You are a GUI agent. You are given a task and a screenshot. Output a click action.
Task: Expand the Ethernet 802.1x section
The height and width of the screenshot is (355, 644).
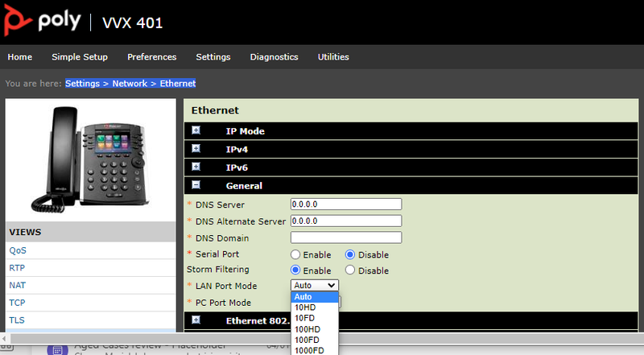(x=196, y=320)
